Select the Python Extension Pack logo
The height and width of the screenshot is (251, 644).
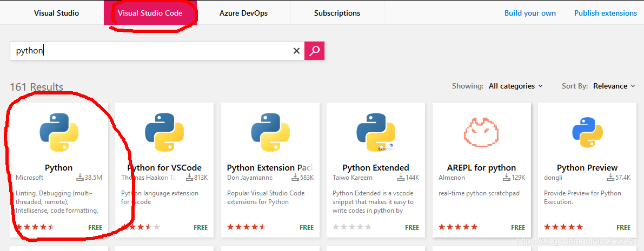point(270,132)
